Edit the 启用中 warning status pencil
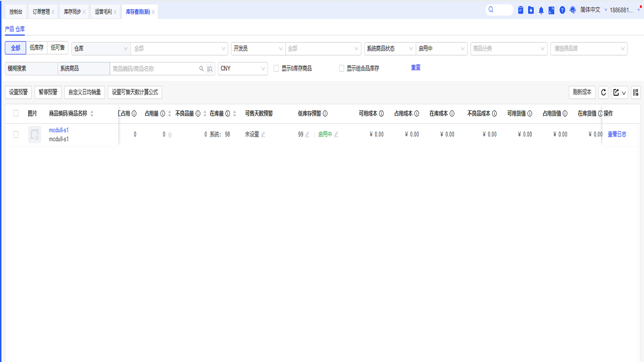The width and height of the screenshot is (644, 362). coord(336,134)
